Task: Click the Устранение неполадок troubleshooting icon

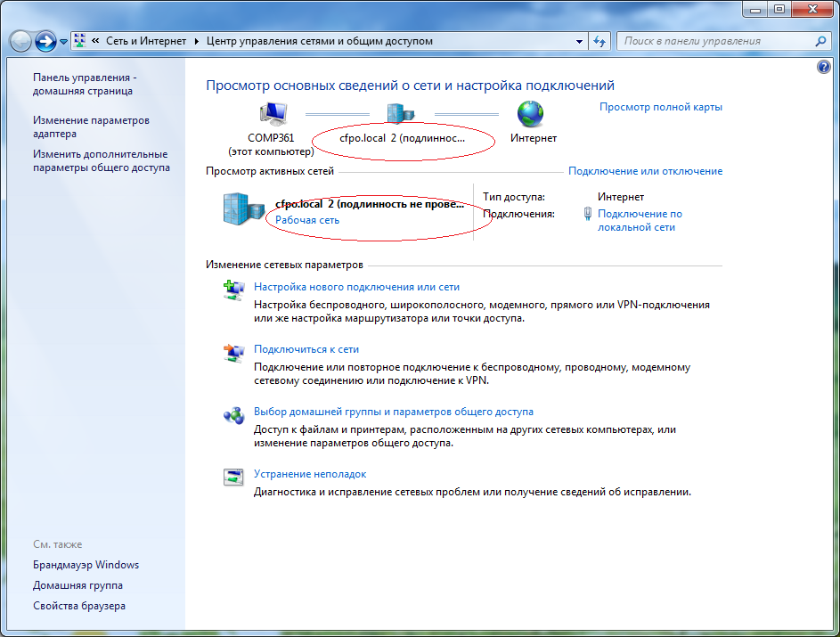Action: click(x=233, y=476)
